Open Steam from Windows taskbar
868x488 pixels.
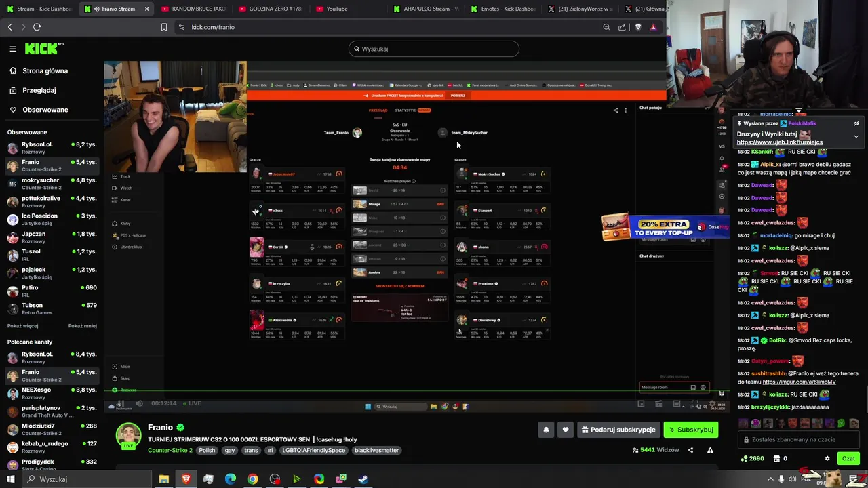click(x=363, y=479)
